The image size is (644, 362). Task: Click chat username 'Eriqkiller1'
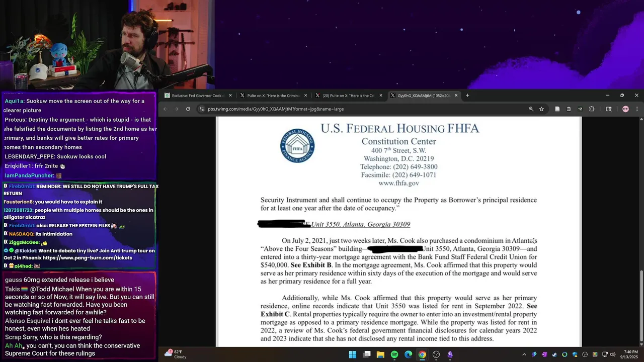19,166
